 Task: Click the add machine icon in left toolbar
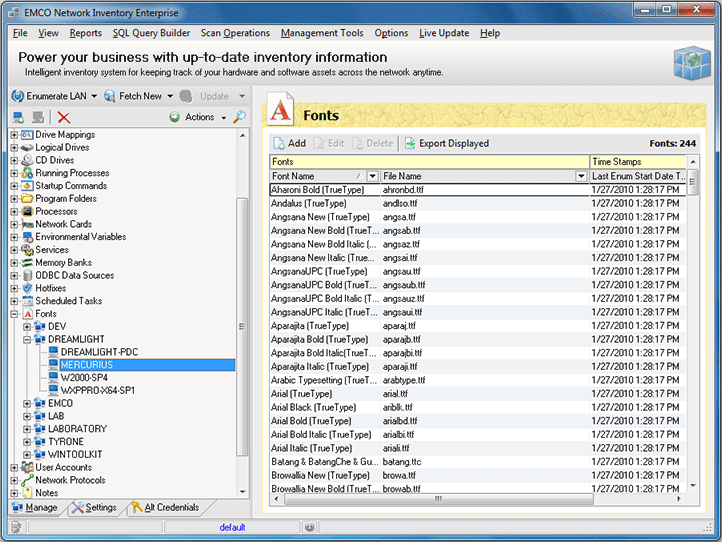[19, 117]
